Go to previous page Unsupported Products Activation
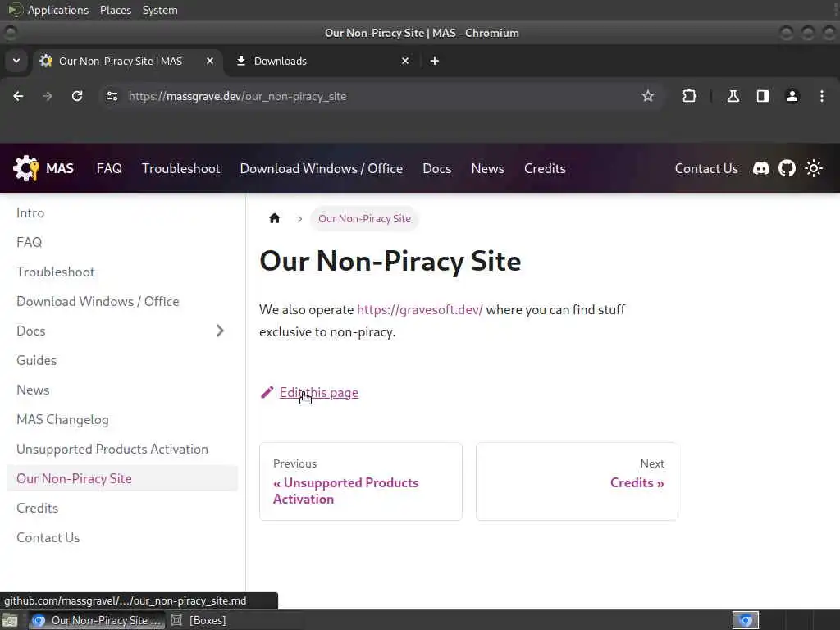The width and height of the screenshot is (840, 630). [361, 481]
